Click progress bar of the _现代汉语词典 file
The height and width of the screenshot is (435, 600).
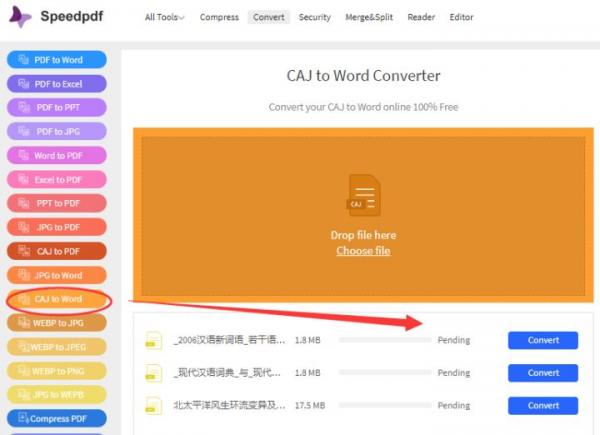pyautogui.click(x=385, y=372)
